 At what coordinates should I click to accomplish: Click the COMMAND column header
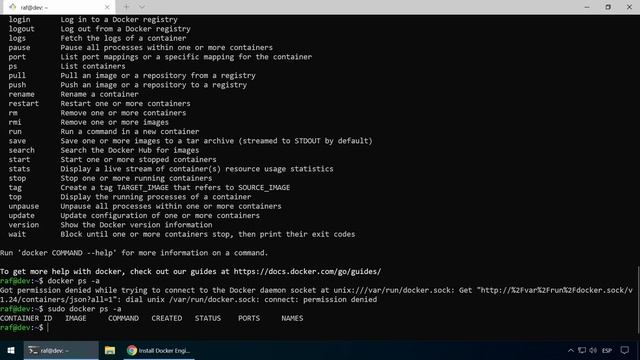(123, 318)
